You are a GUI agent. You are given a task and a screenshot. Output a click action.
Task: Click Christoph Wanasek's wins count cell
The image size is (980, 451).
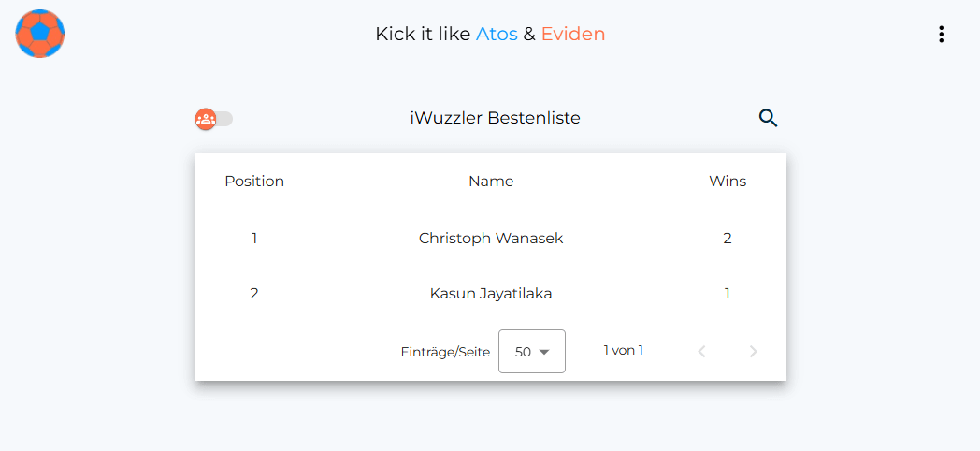728,239
